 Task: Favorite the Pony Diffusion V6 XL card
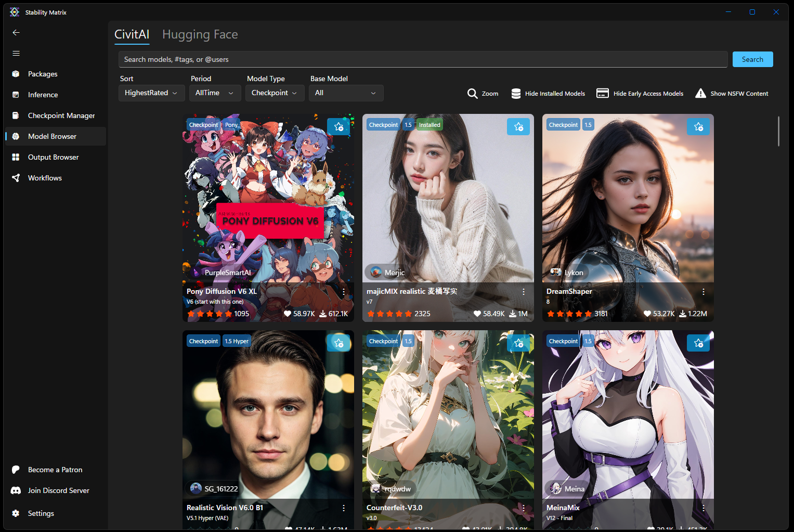point(339,126)
